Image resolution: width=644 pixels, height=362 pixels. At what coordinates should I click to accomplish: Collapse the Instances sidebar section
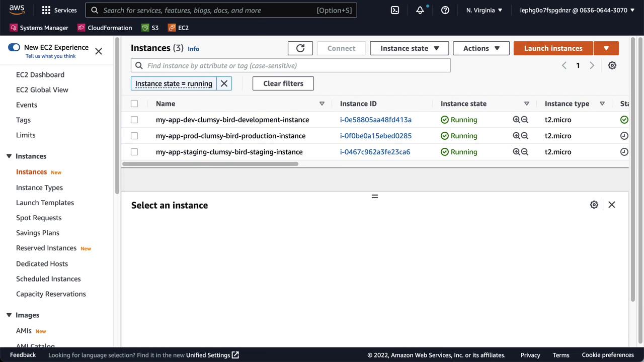point(9,156)
